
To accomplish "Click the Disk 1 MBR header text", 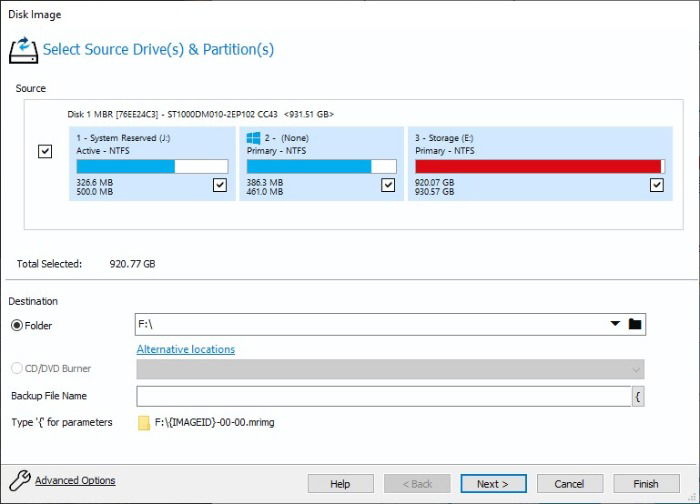I will click(x=200, y=115).
